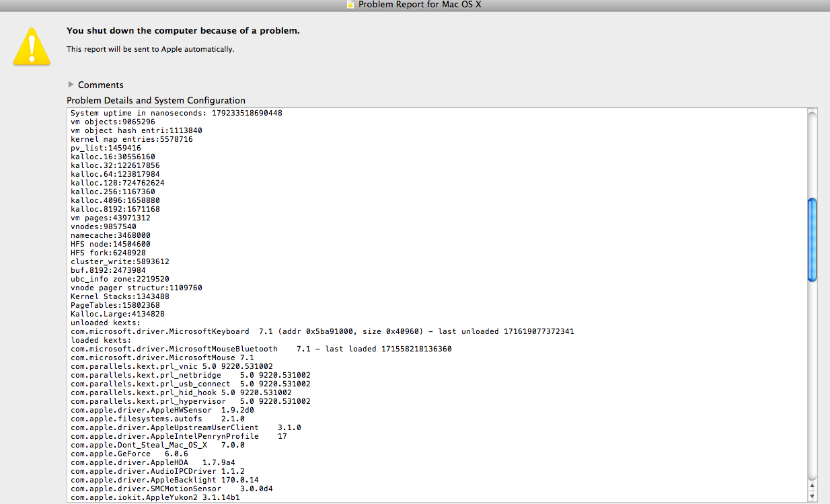
Task: Click the SMCMotionSensor 3.0.0d4 line
Action: pyautogui.click(x=172, y=489)
